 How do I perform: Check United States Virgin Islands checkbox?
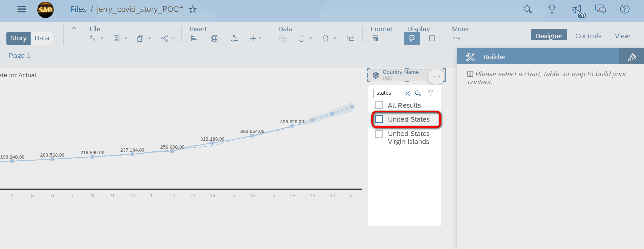click(379, 134)
